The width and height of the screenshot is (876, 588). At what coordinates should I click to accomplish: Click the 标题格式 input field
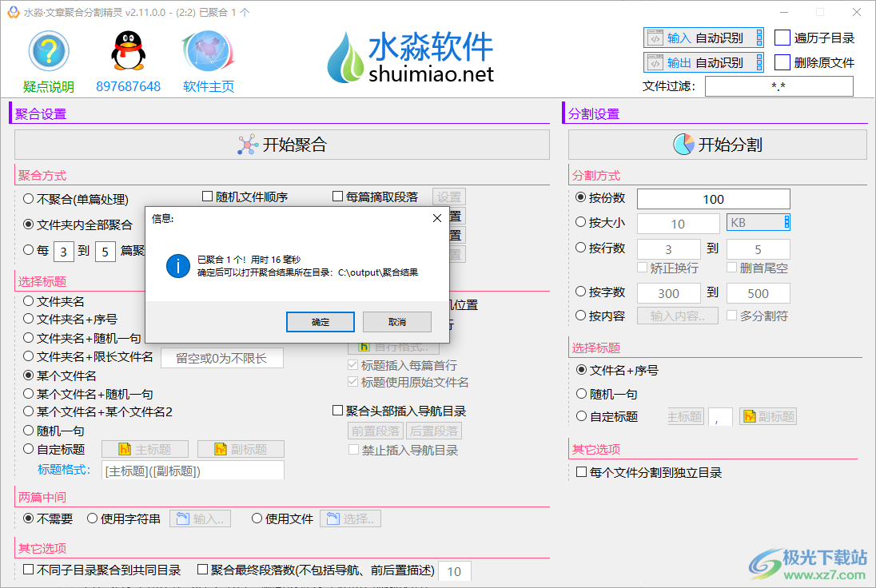click(x=193, y=471)
